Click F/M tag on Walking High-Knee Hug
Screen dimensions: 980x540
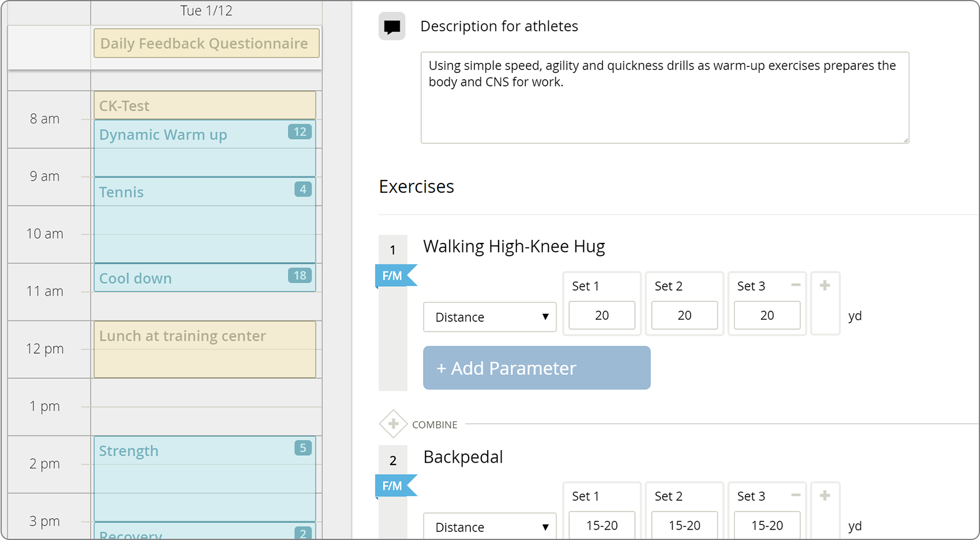point(393,276)
